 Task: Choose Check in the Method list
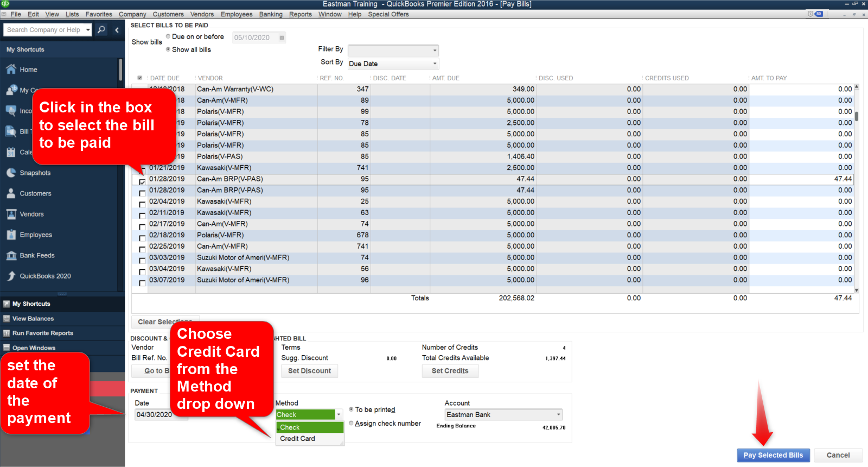pos(310,427)
